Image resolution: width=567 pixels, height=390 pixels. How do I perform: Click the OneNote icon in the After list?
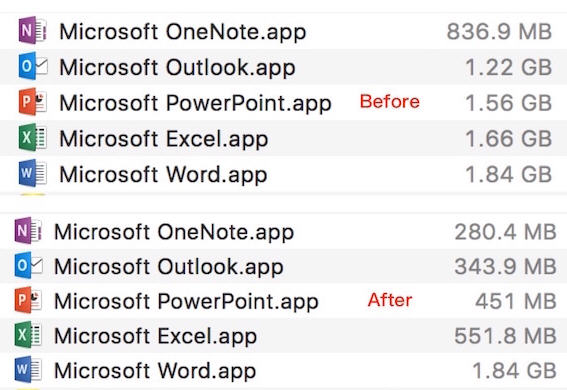coord(28,231)
